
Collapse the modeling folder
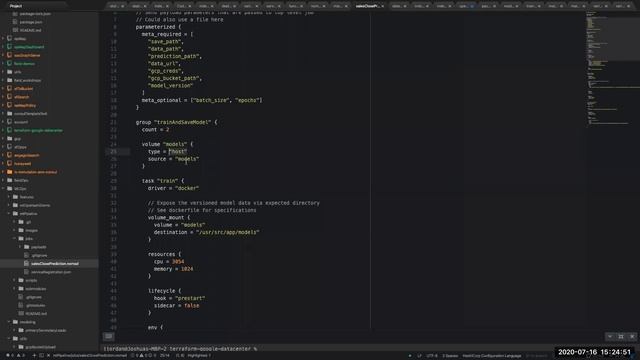tap(9, 322)
